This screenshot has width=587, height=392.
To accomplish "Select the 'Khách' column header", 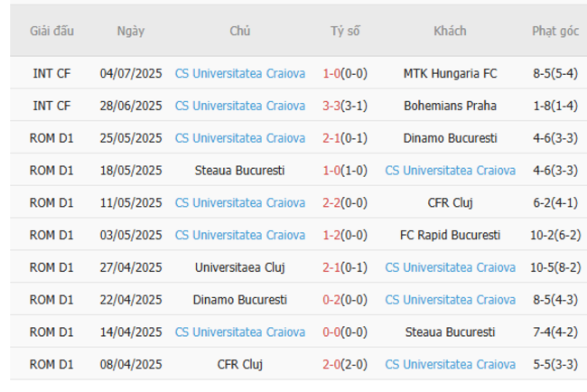I will 450,31.
